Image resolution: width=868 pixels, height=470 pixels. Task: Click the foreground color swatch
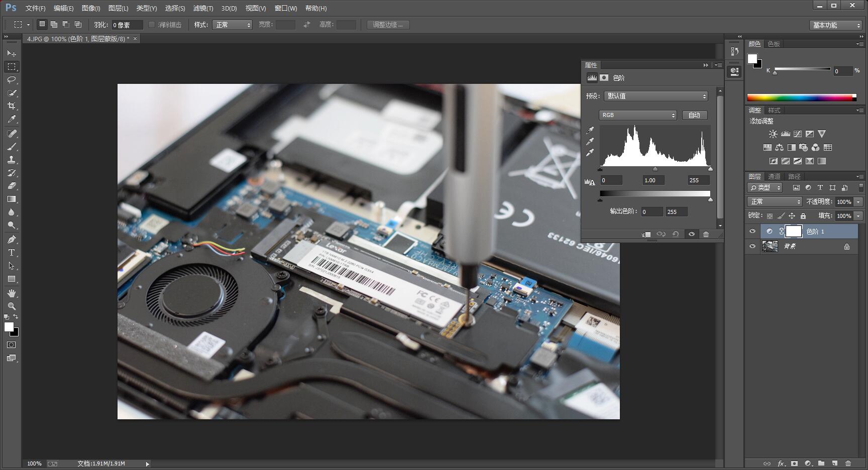[9, 328]
